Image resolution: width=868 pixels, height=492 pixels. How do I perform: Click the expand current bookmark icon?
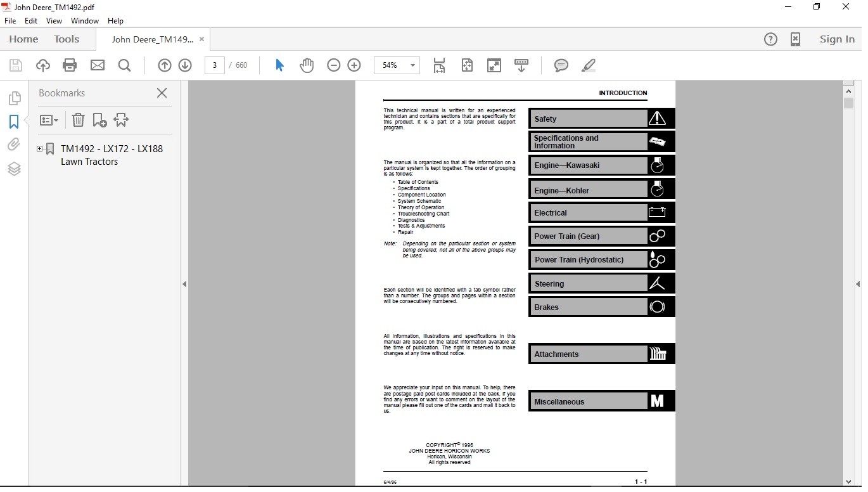tap(121, 120)
